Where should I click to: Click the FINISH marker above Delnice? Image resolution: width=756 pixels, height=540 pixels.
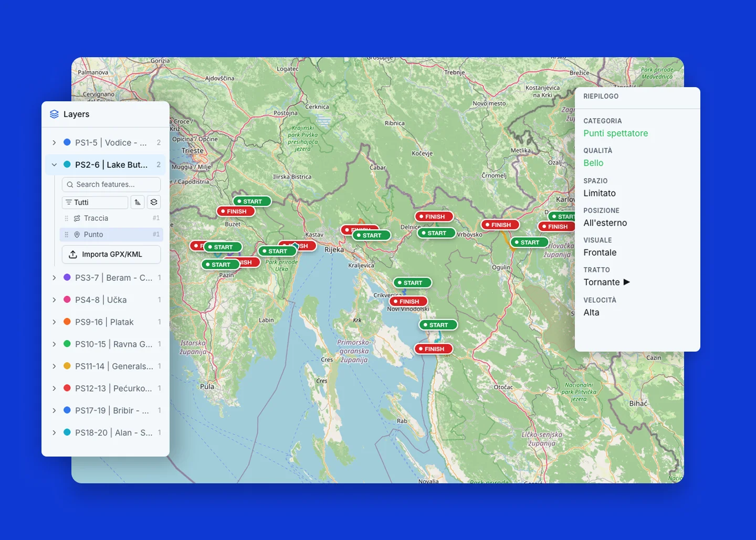click(435, 217)
